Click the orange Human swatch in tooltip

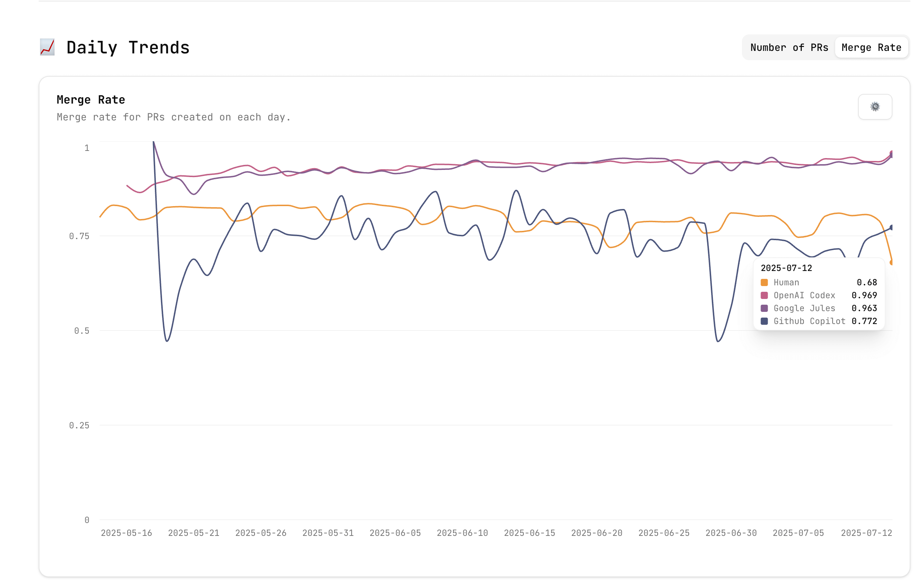point(764,282)
